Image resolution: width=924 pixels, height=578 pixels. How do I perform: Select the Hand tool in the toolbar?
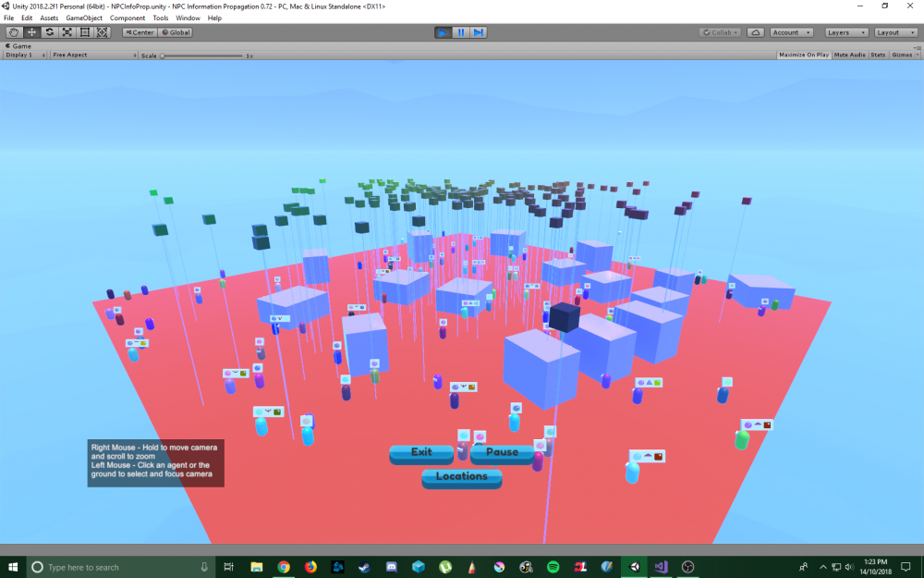[x=14, y=32]
